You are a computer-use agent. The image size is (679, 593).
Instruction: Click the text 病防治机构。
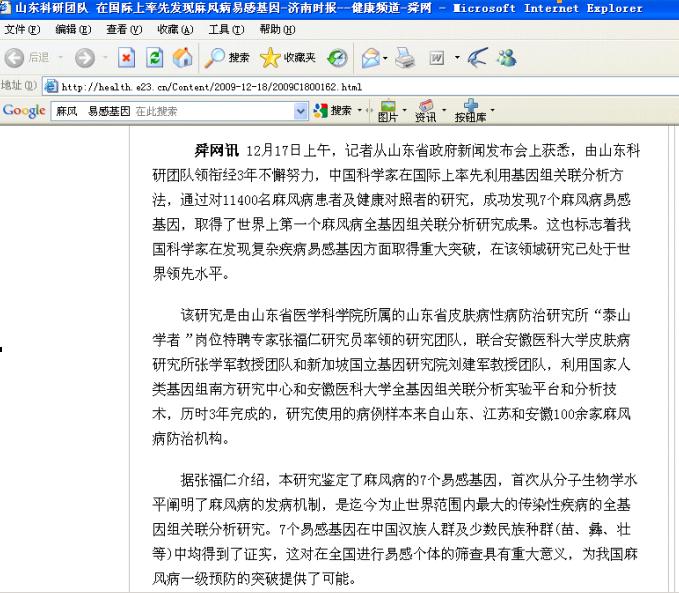click(x=191, y=438)
